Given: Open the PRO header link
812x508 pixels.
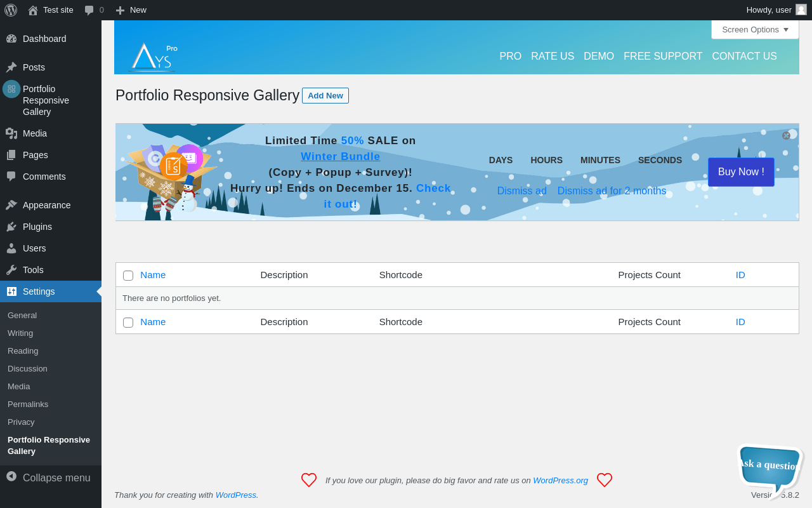Looking at the screenshot, I should pyautogui.click(x=511, y=56).
